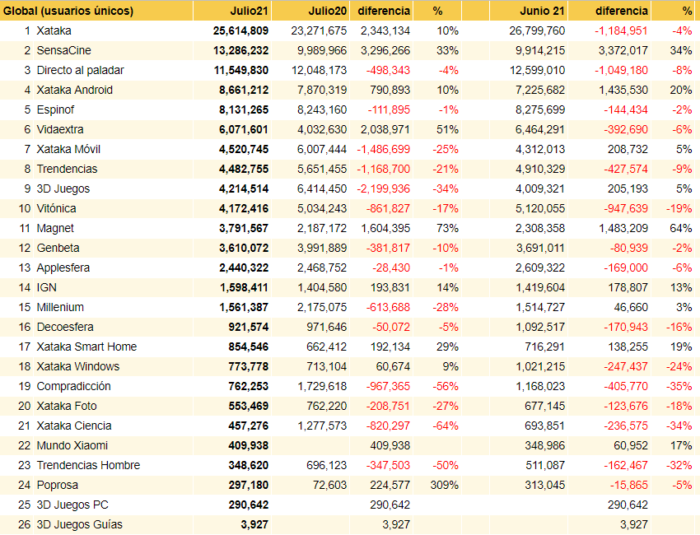Click the value 25,614,809 for Xataka
The width and height of the screenshot is (700, 535).
coord(241,31)
